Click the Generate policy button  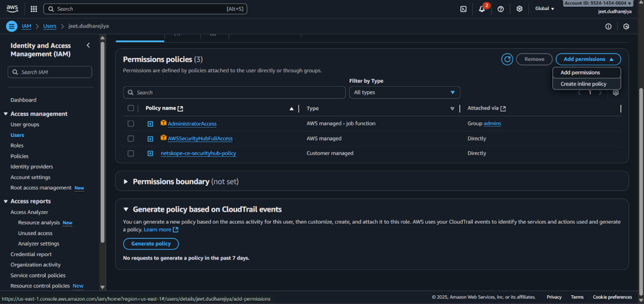tap(151, 244)
